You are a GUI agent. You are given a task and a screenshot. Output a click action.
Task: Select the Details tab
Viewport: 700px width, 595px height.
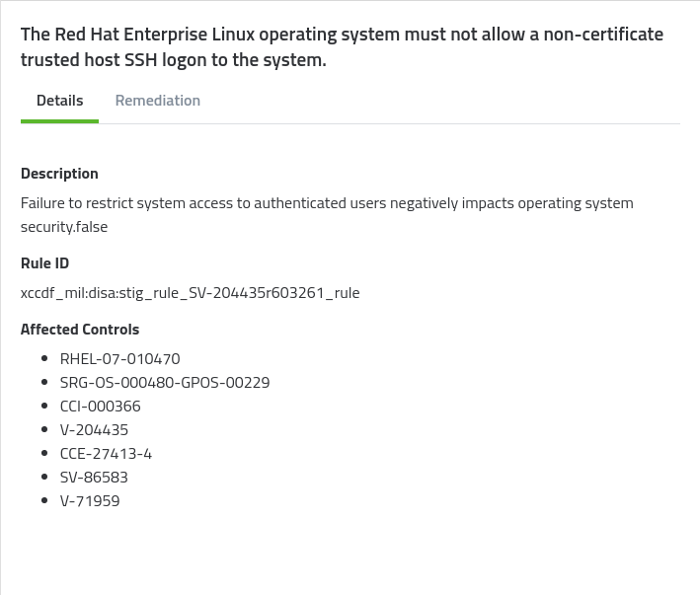point(60,101)
